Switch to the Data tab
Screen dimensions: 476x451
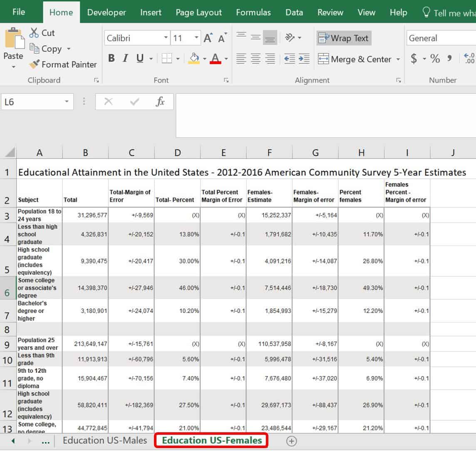pyautogui.click(x=294, y=12)
